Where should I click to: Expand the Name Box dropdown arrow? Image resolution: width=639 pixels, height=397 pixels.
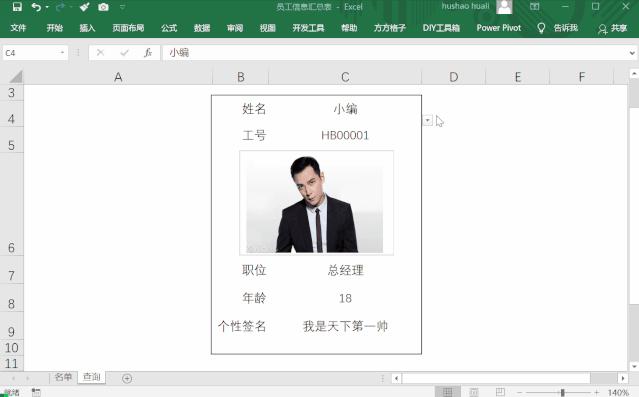(x=62, y=53)
